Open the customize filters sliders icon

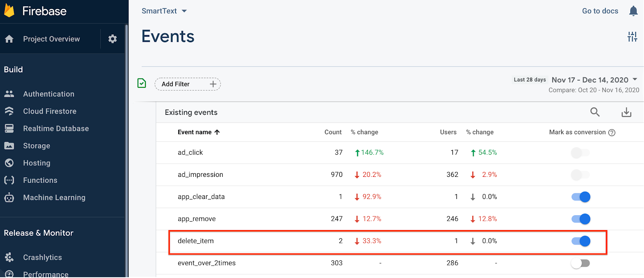[632, 37]
